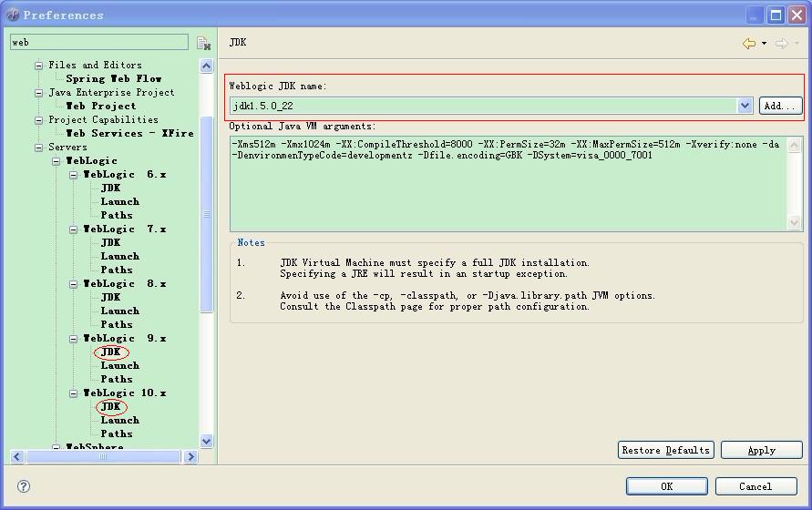
Task: Click VM arguments scrollbar up arrow
Action: click(795, 145)
